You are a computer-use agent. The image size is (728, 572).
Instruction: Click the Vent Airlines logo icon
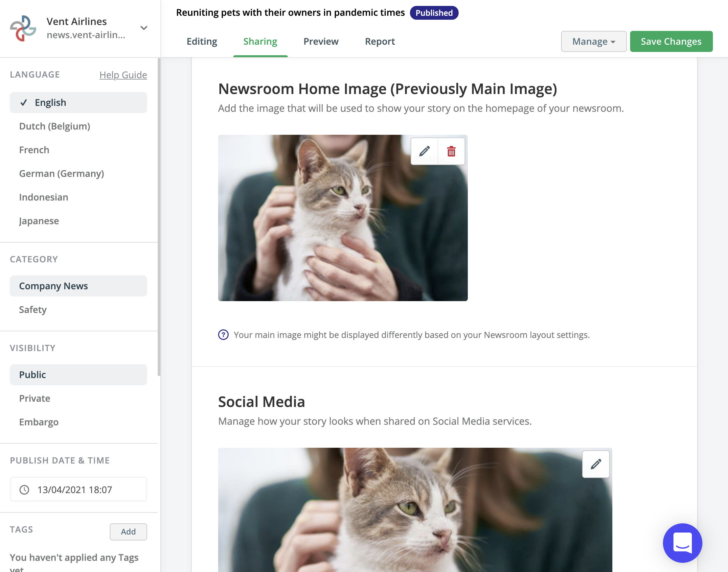click(x=23, y=27)
